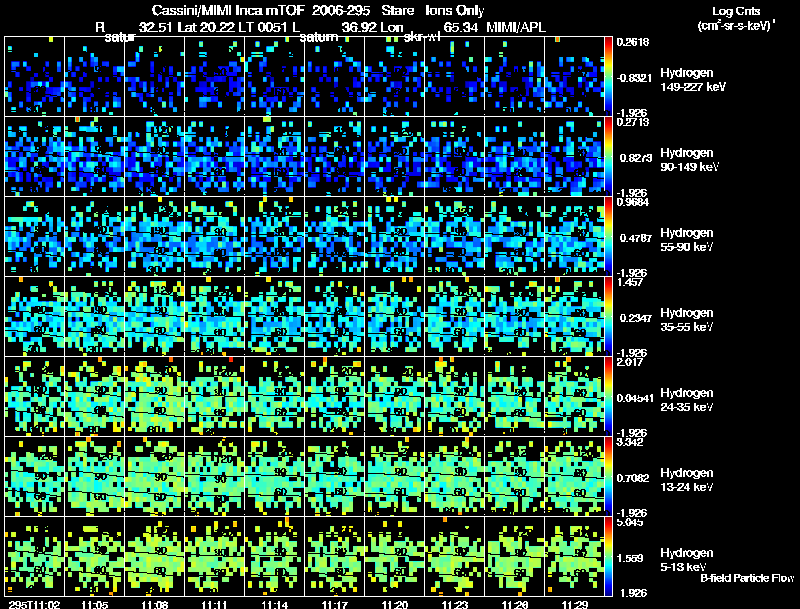This screenshot has height=609, width=800.
Task: Click the -0.8321 color scale midpoint value
Action: point(634,78)
